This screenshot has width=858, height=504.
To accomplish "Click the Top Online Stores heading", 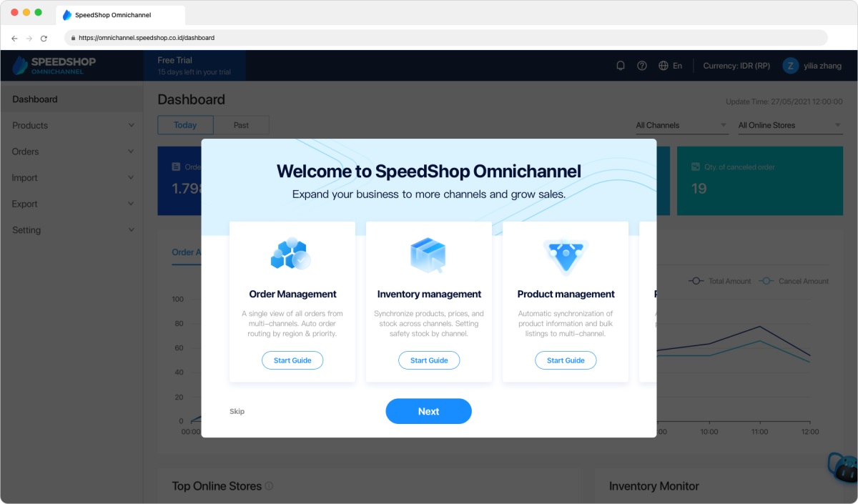I will pos(217,486).
